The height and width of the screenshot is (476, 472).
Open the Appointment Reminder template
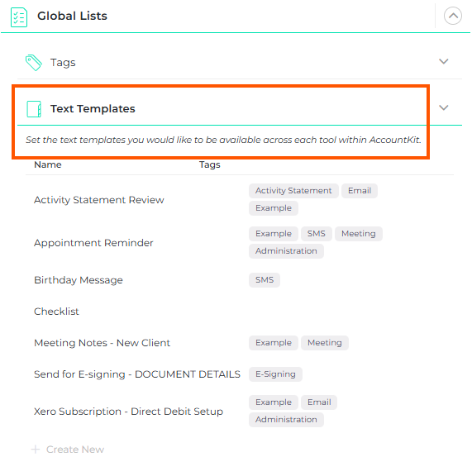(93, 243)
